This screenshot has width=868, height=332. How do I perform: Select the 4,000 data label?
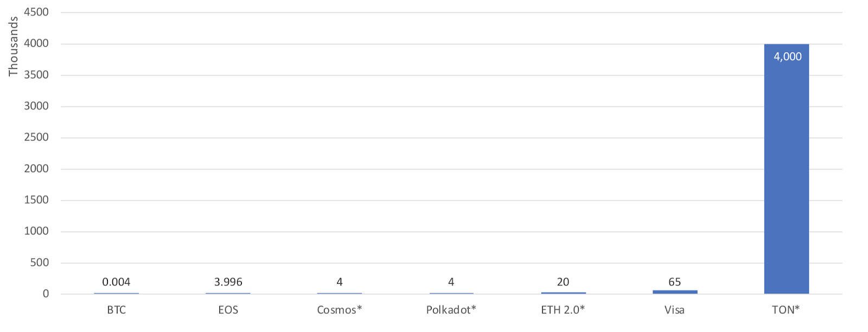787,56
